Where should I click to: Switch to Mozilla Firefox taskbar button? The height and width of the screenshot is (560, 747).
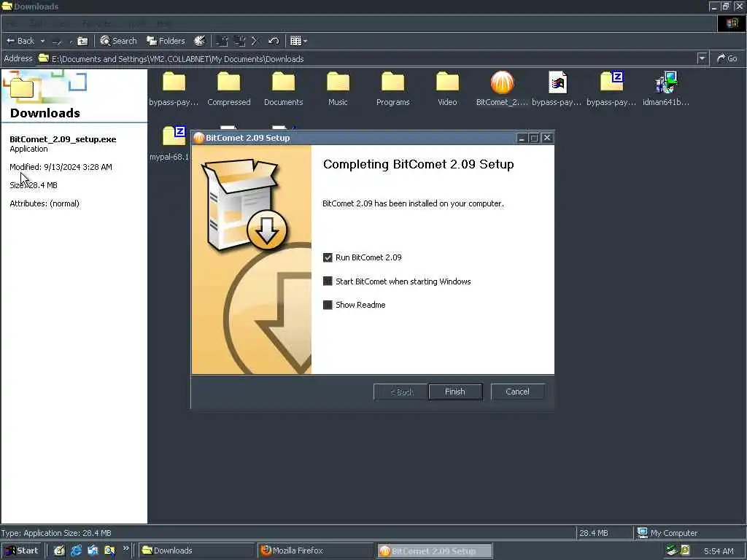tap(315, 551)
